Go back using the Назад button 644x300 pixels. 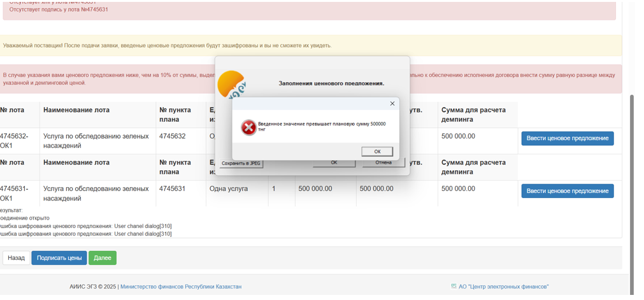pos(17,258)
